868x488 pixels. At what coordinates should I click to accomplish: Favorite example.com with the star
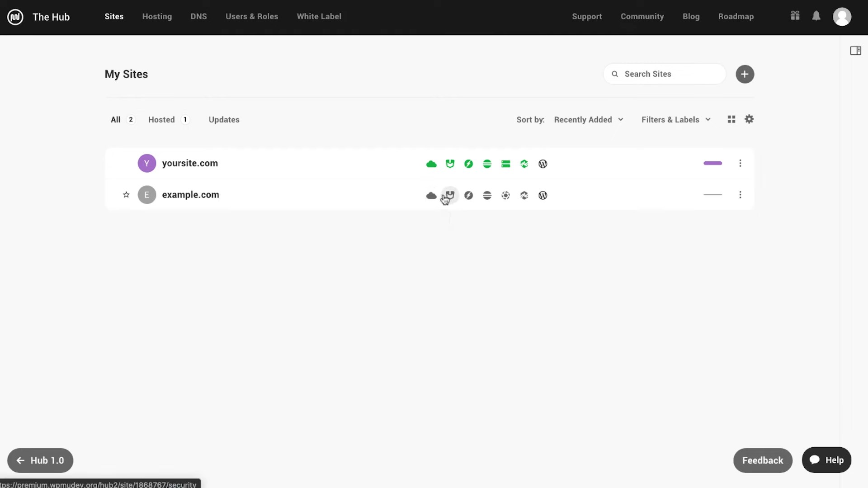coord(126,195)
